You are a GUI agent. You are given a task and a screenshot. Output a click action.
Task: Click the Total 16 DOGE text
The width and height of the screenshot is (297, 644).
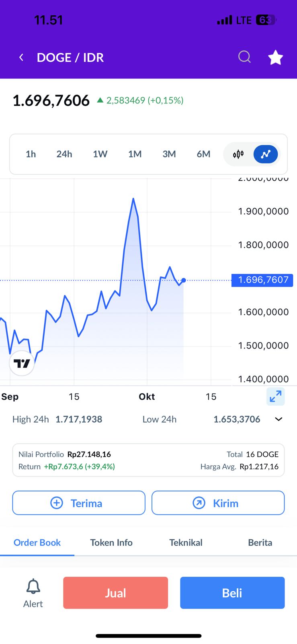[252, 454]
